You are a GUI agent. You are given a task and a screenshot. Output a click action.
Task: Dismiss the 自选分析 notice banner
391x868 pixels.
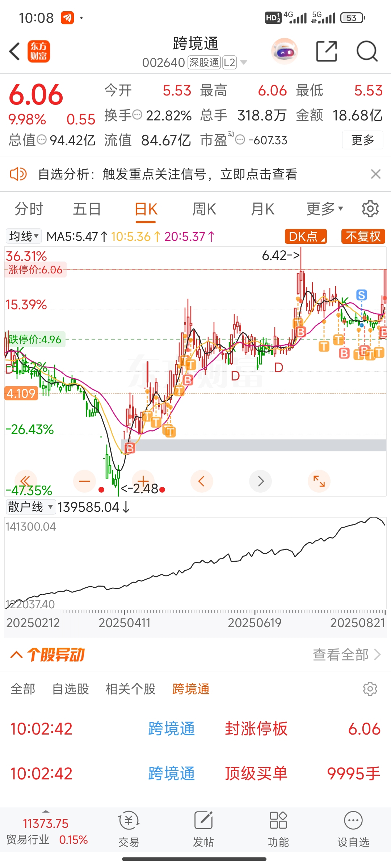click(376, 174)
